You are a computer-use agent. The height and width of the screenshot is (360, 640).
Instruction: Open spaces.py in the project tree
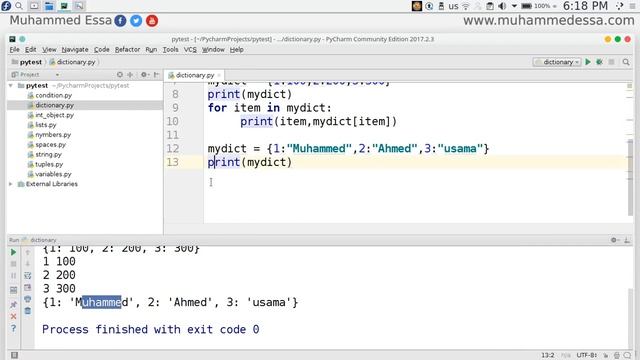pyautogui.click(x=51, y=144)
